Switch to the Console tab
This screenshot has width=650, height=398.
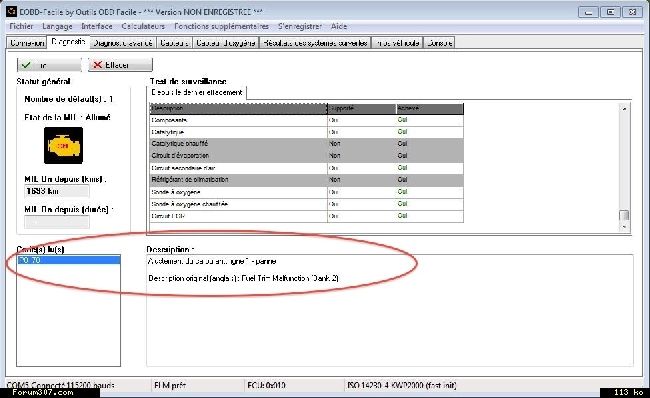coord(439,43)
